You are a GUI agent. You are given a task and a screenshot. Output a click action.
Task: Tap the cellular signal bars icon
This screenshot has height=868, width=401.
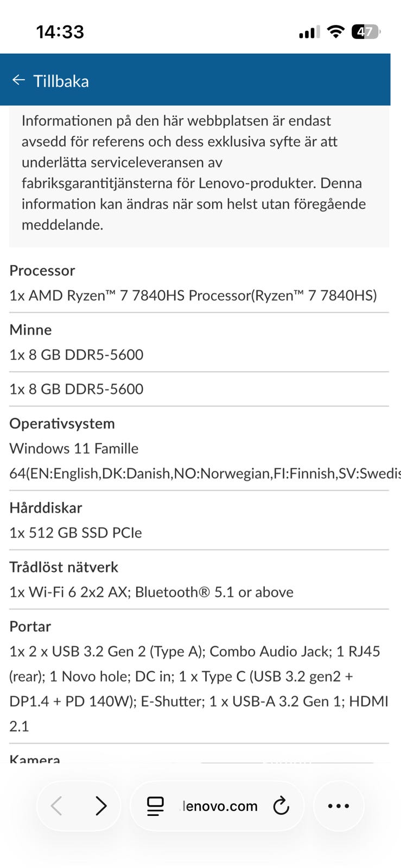(309, 33)
